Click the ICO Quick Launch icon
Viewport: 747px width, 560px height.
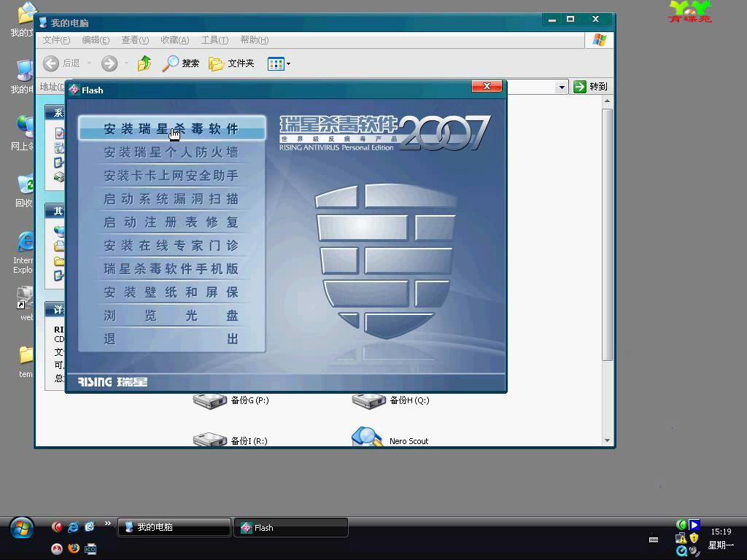coord(90,548)
